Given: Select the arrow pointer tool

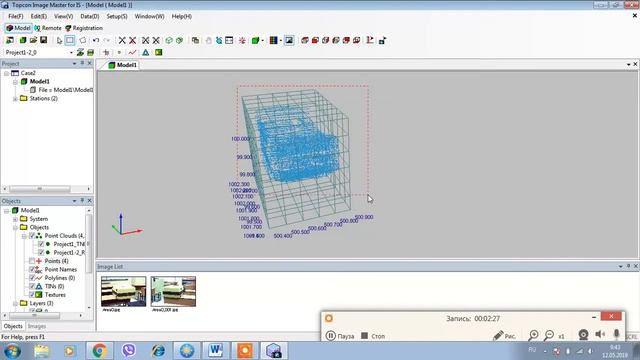Looking at the screenshot, I should (60, 40).
